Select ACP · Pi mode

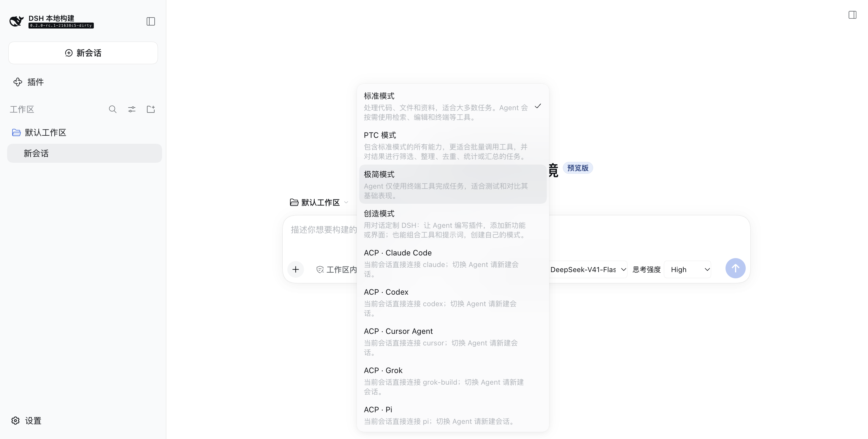[x=452, y=415]
